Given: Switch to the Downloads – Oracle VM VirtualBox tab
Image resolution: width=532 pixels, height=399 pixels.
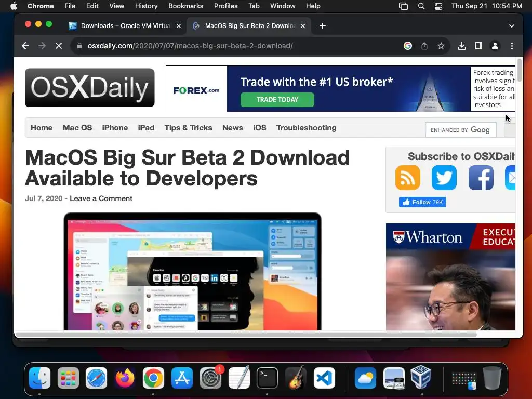Looking at the screenshot, I should pyautogui.click(x=126, y=26).
